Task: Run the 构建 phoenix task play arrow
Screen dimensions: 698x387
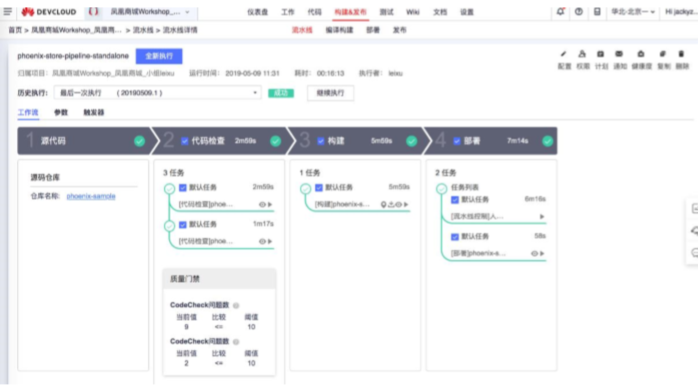Action: point(406,204)
